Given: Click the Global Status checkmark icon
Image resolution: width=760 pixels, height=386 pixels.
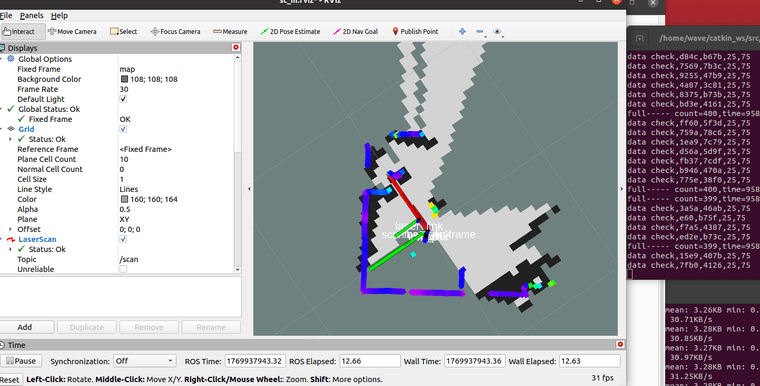Looking at the screenshot, I should tap(11, 109).
